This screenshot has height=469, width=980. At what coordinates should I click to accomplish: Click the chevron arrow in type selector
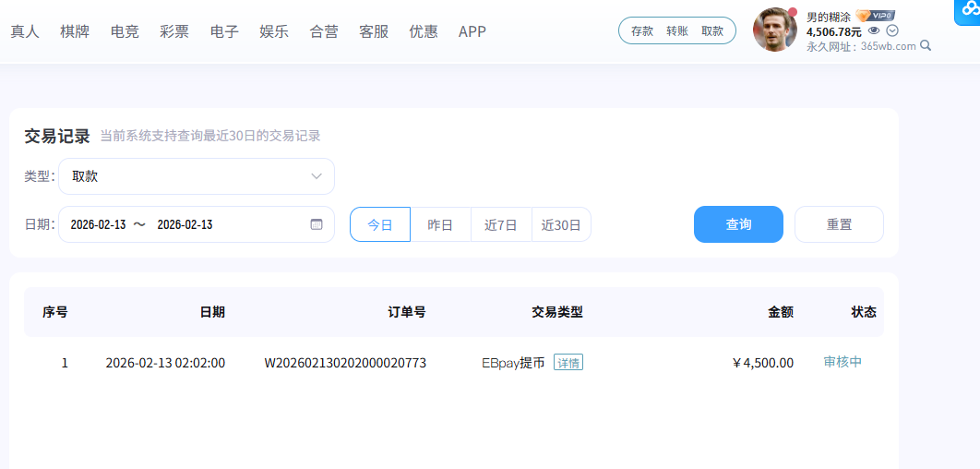(317, 176)
